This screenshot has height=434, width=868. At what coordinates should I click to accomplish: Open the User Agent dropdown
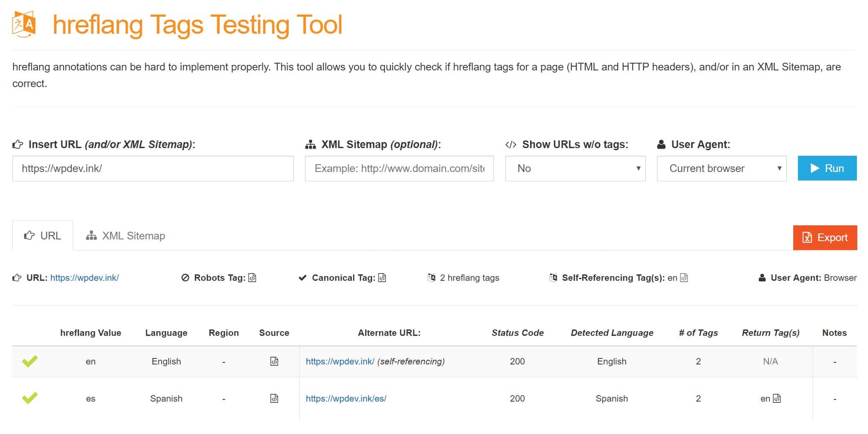coord(721,168)
